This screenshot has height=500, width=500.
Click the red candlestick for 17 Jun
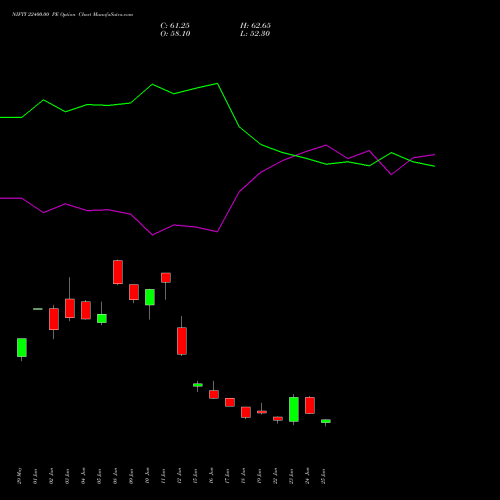click(x=230, y=402)
